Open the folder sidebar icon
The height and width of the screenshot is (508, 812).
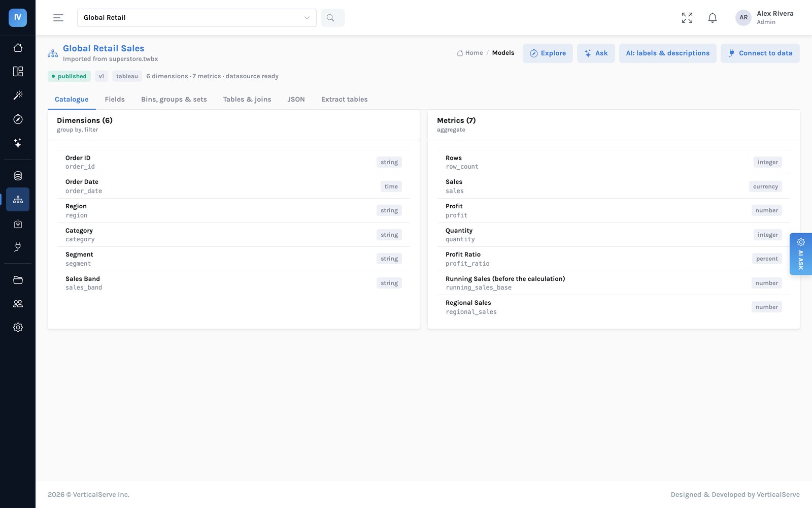(x=18, y=280)
